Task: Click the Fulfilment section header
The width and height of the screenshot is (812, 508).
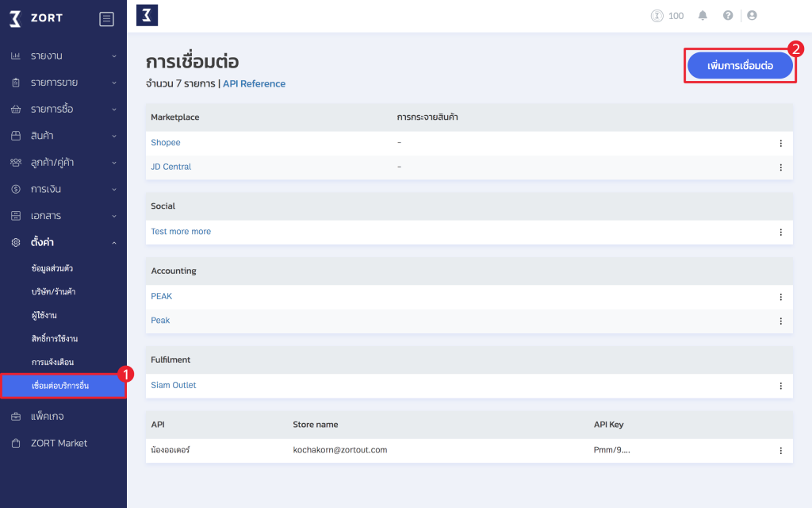Action: [170, 360]
